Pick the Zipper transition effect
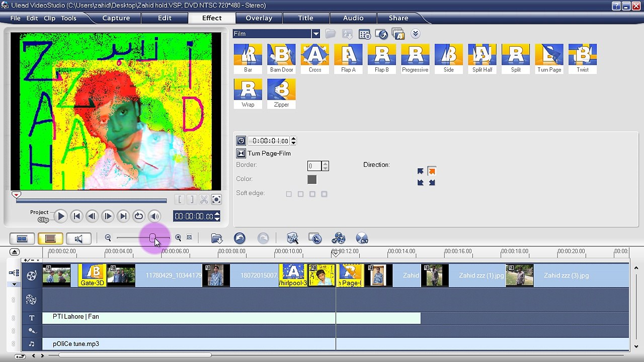The image size is (644, 362). [281, 94]
